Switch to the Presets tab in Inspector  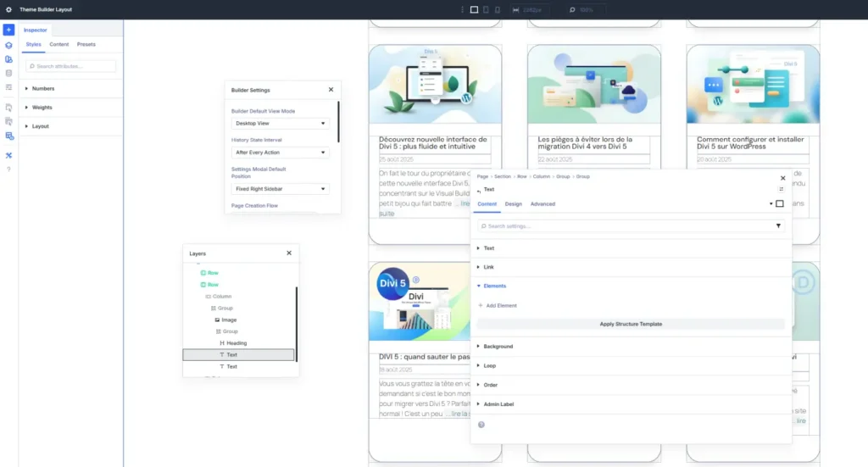[x=86, y=44]
